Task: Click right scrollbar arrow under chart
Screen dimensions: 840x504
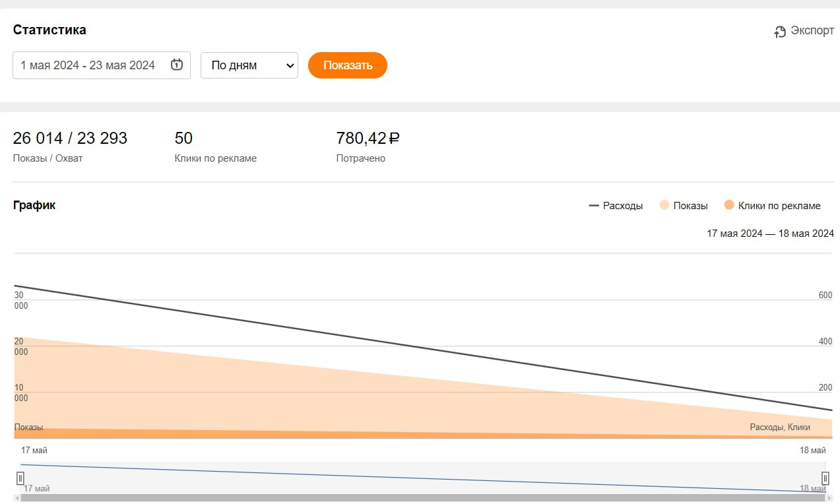Action: (829, 498)
